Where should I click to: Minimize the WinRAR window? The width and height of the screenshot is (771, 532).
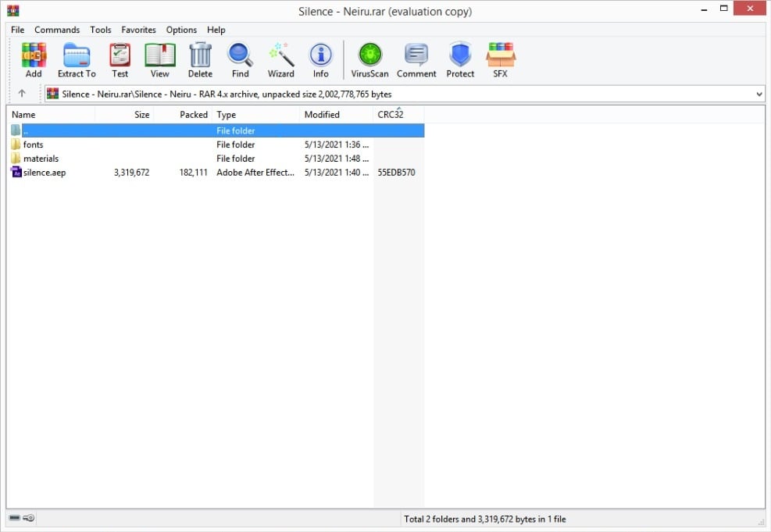click(x=704, y=9)
